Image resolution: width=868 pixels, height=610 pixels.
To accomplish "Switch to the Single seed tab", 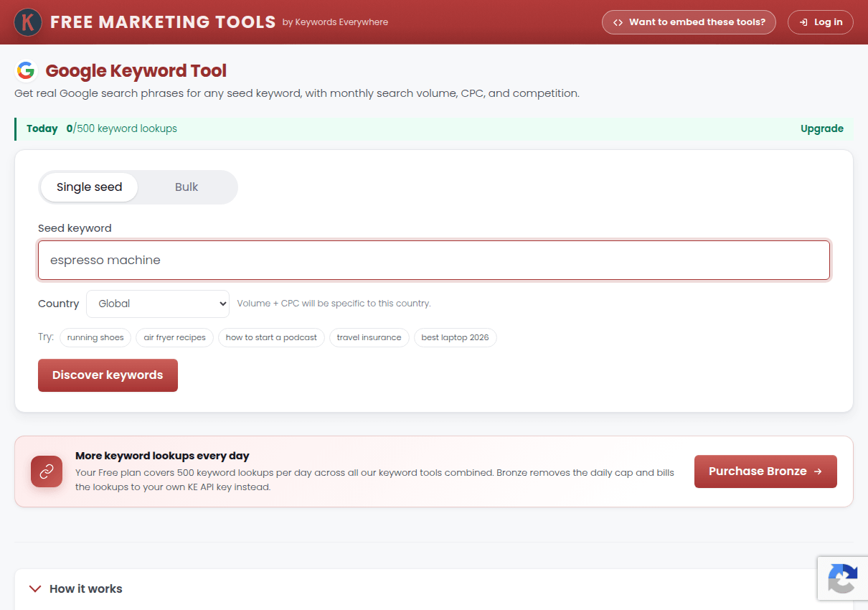I will click(x=90, y=187).
